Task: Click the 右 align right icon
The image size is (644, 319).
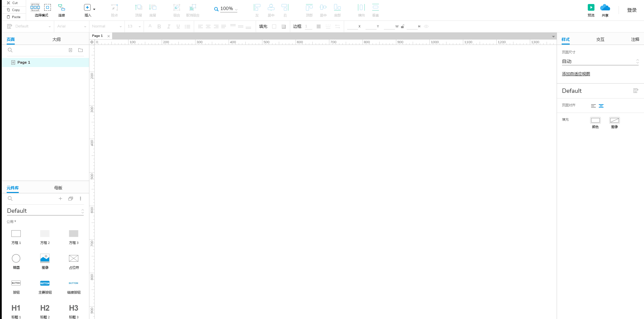Action: [285, 7]
